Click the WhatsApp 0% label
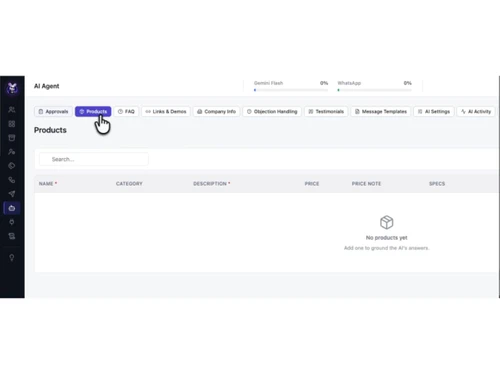The width and height of the screenshot is (500, 375). [408, 83]
